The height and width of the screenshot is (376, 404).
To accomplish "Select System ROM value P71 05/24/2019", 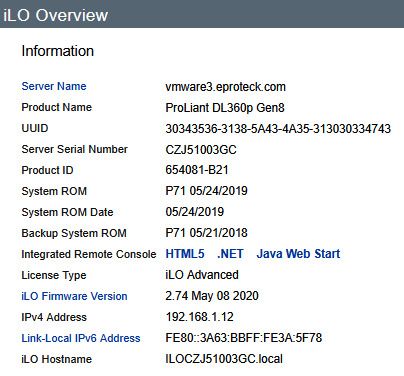I will 206,191.
